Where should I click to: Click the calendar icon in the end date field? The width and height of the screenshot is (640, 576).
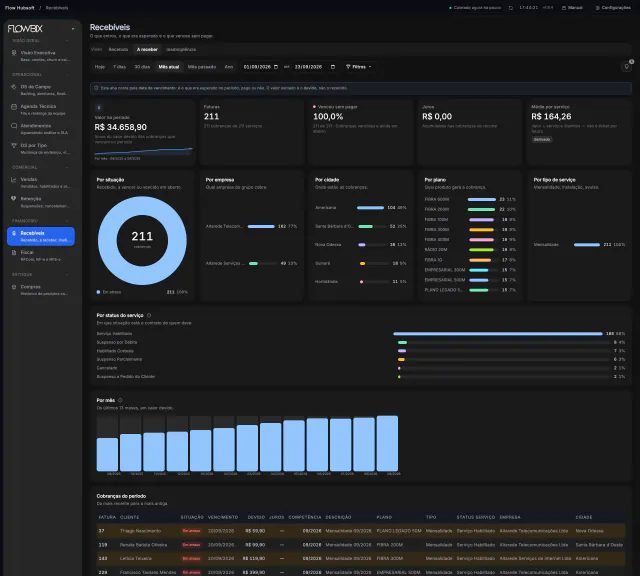(x=333, y=67)
